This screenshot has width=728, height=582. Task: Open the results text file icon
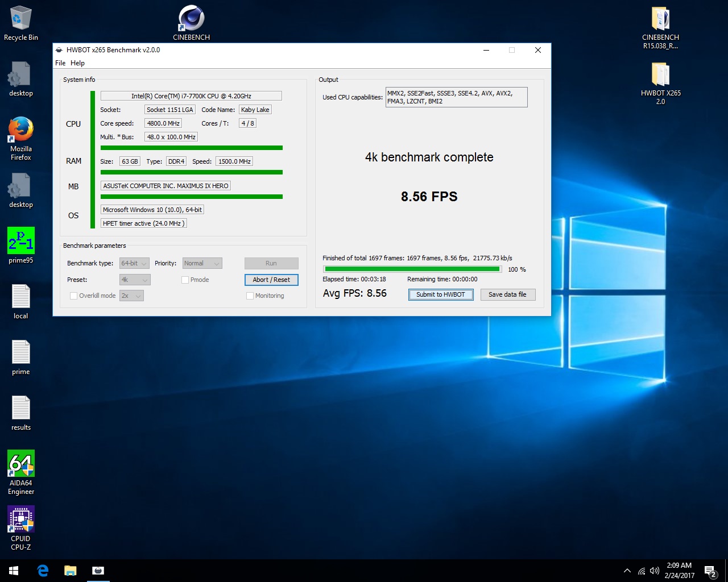coord(20,413)
